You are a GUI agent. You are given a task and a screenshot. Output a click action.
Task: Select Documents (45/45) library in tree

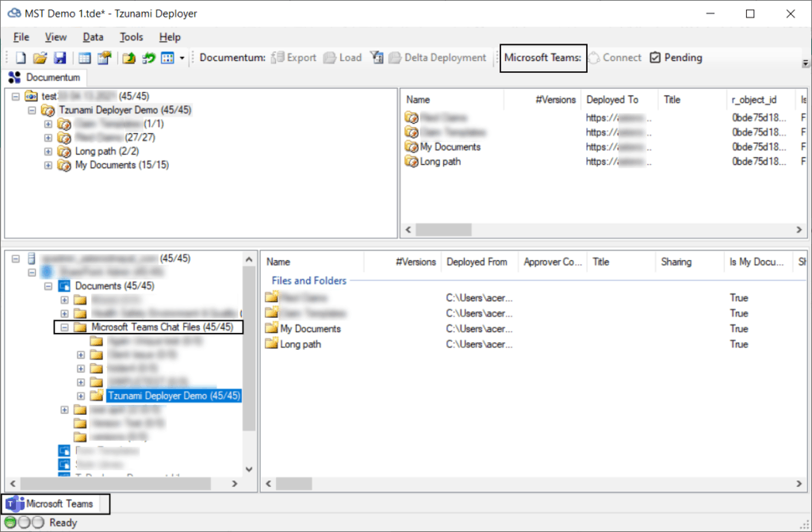pyautogui.click(x=114, y=286)
